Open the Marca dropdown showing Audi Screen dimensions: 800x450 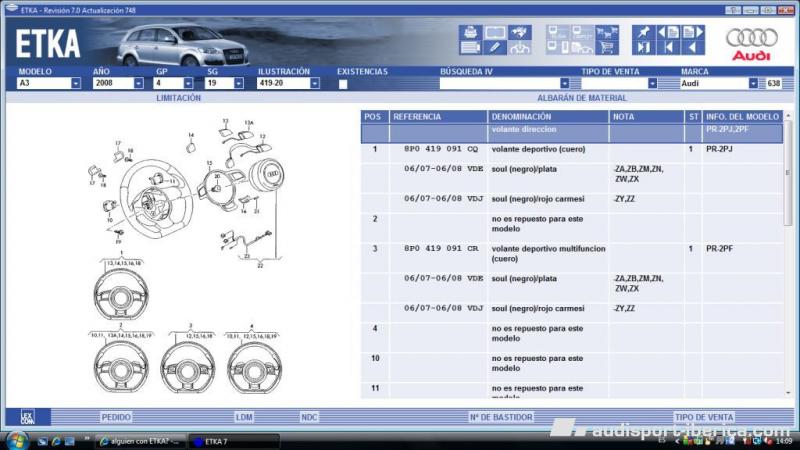click(x=753, y=83)
